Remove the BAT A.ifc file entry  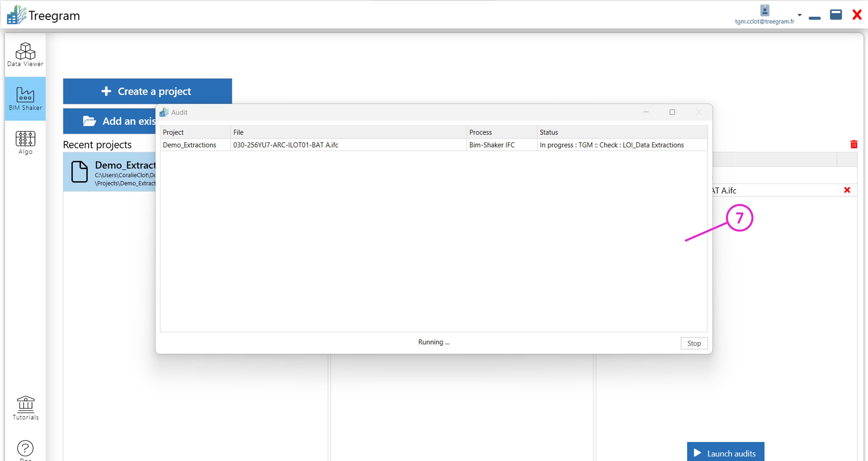(x=847, y=190)
